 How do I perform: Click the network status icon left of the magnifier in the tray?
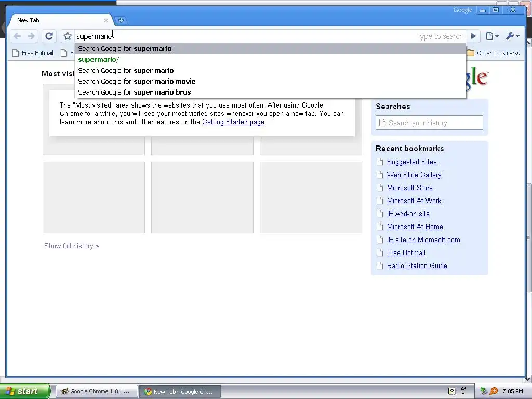tap(484, 391)
